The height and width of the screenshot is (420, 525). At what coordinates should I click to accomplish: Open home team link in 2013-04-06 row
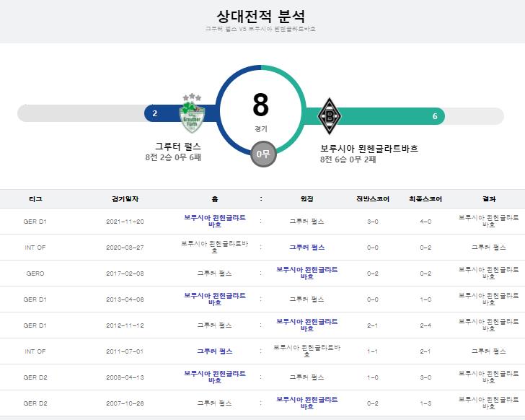(215, 299)
